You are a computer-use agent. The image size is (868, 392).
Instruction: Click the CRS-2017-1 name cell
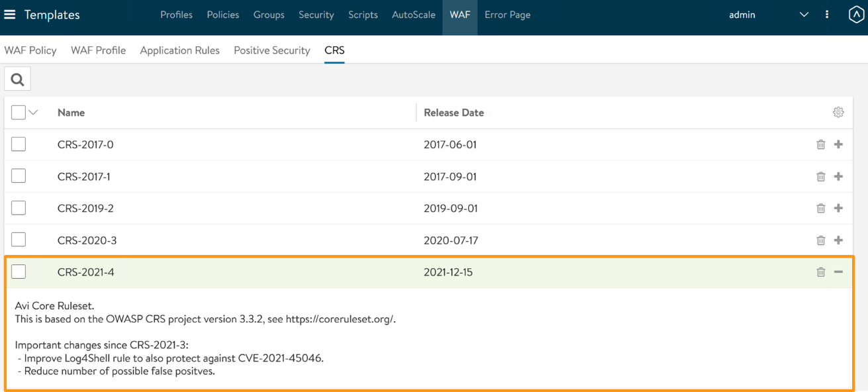84,176
